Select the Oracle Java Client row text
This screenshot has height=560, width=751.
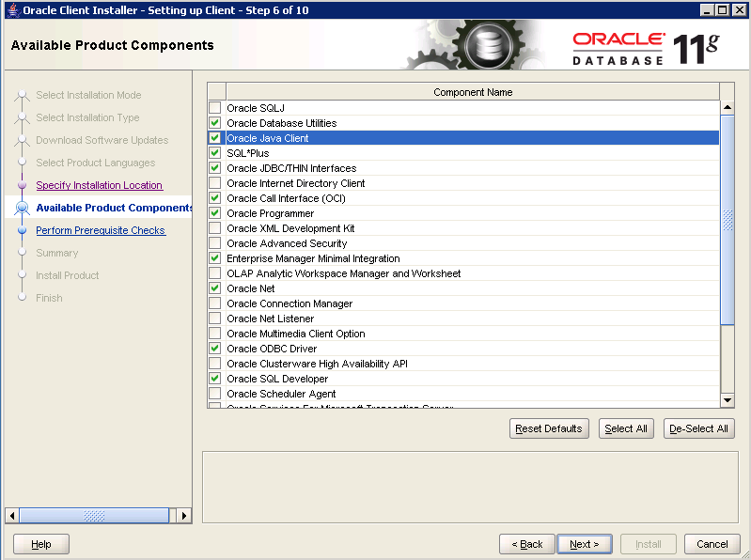pyautogui.click(x=268, y=138)
